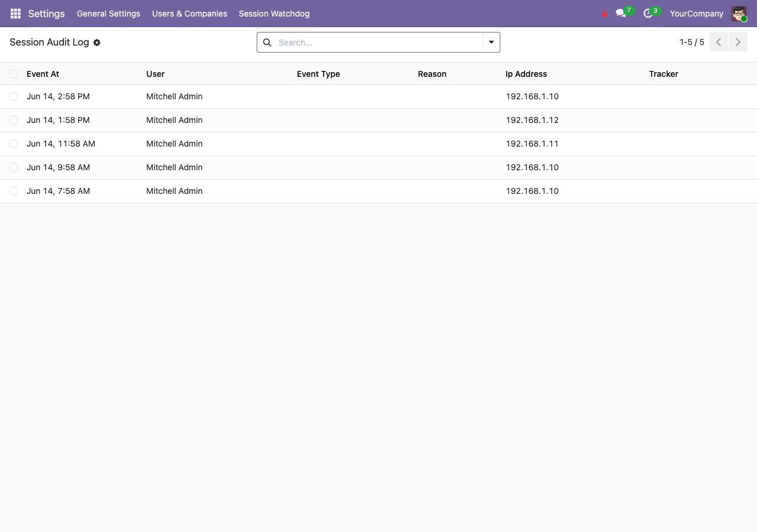757x532 pixels.
Task: Check the Jun 14, 11:58 AM row
Action: (14, 144)
